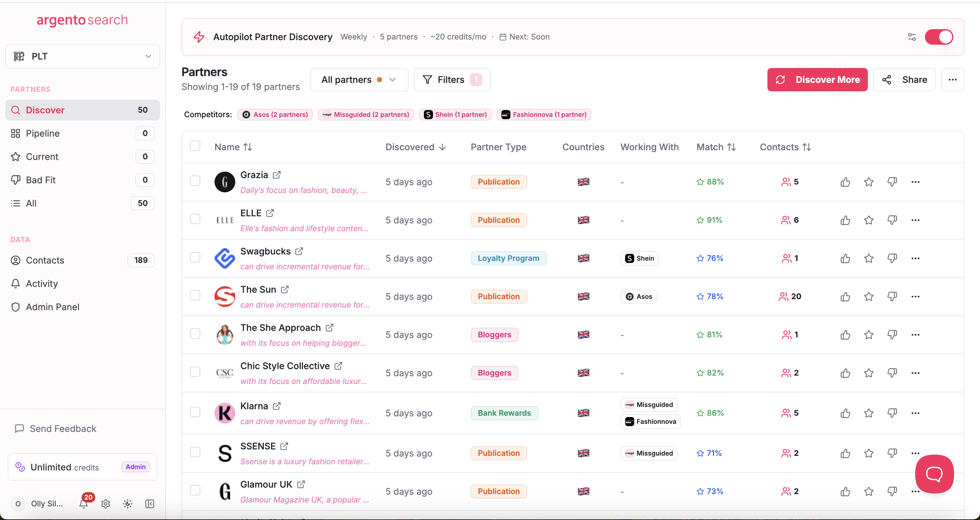980x520 pixels.
Task: Collapse the sidebar using the bottom icon
Action: tap(149, 504)
